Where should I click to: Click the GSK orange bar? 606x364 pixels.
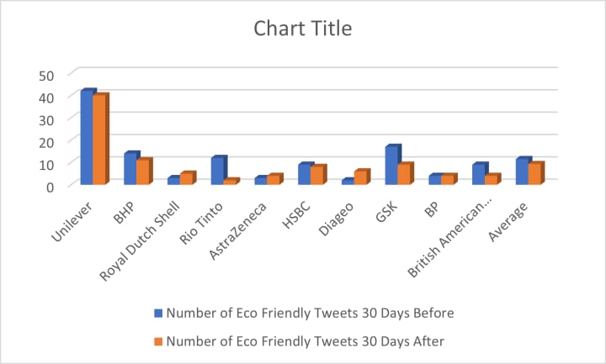pyautogui.click(x=406, y=174)
